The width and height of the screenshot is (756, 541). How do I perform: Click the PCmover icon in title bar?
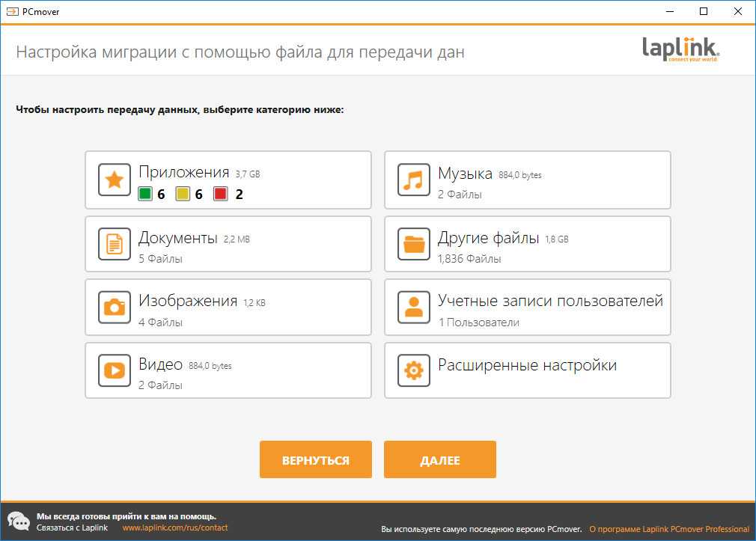(11, 11)
